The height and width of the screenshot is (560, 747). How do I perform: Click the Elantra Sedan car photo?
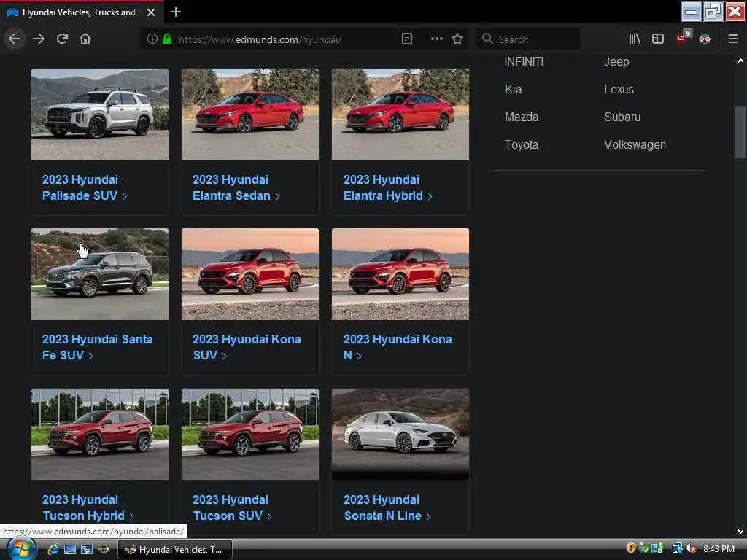pos(250,114)
